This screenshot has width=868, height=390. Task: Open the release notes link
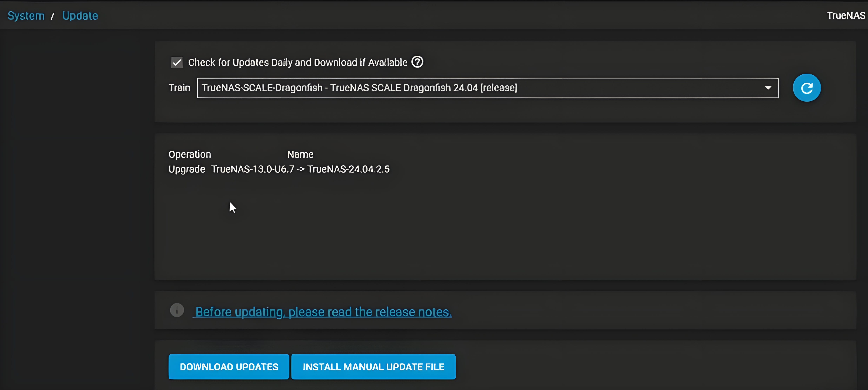pyautogui.click(x=323, y=312)
